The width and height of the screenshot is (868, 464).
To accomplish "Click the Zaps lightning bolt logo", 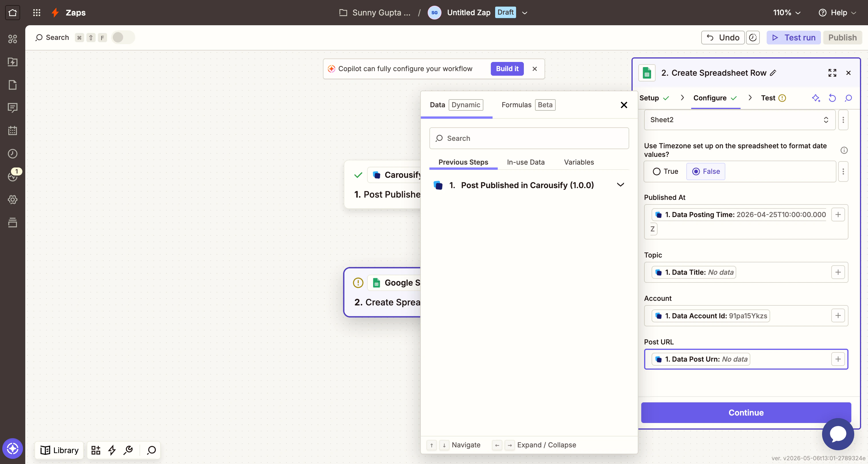I will point(55,12).
